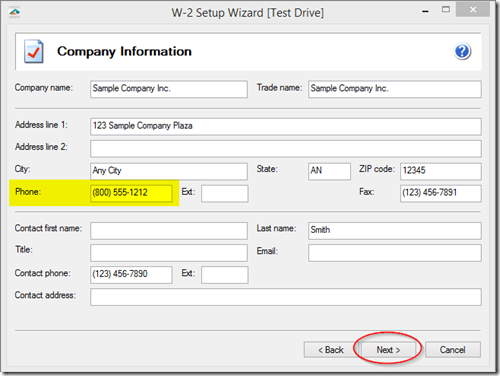
Task: Focus the Contact address field
Action: [286, 297]
